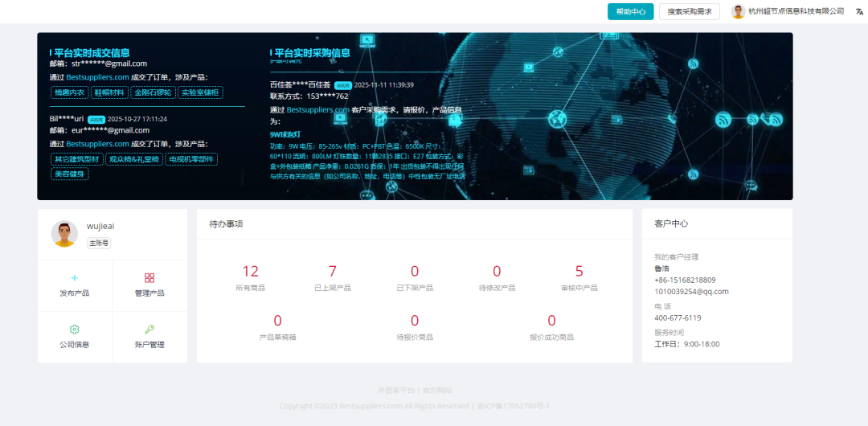This screenshot has width=868, height=426.
Task: Click the wujieai profile avatar
Action: 64,234
